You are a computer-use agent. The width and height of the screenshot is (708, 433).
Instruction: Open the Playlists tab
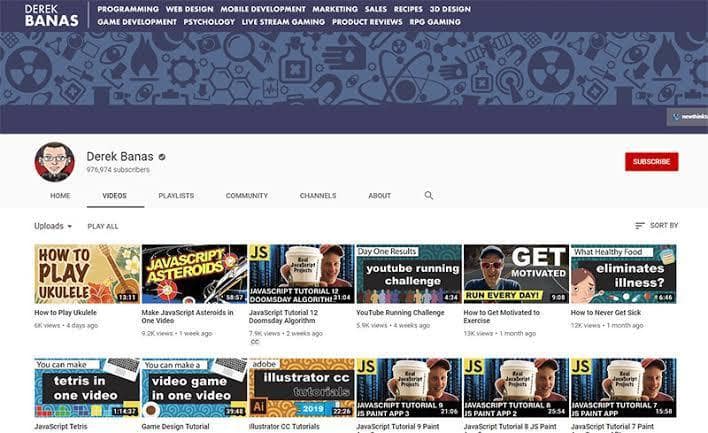(176, 196)
